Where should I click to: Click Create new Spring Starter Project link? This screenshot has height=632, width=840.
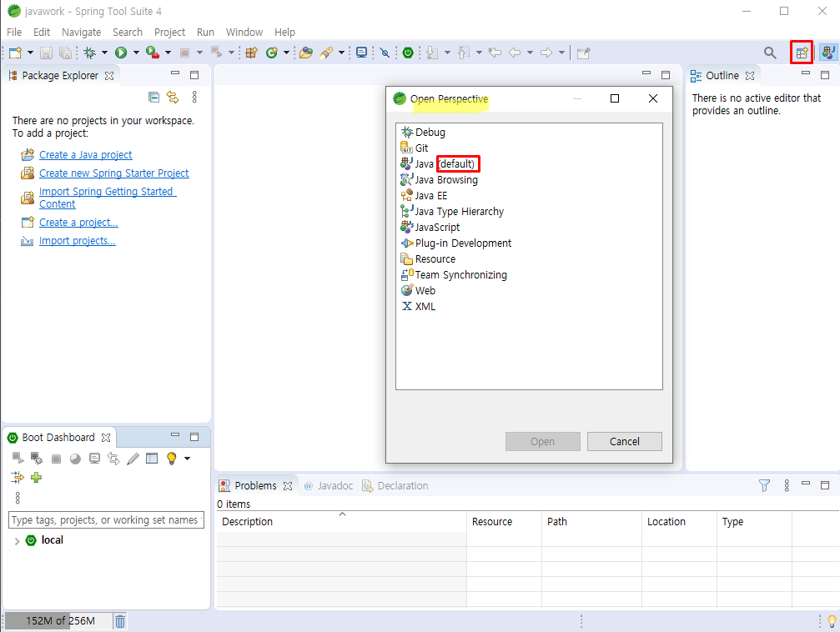pos(114,173)
